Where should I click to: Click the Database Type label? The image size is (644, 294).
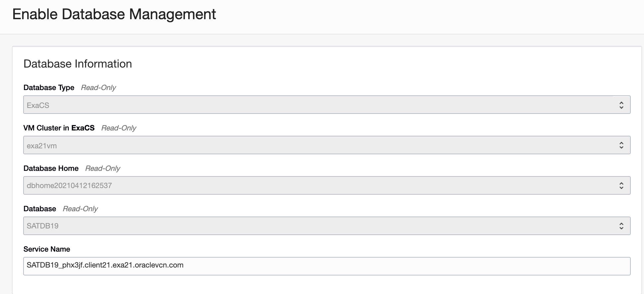(x=49, y=88)
